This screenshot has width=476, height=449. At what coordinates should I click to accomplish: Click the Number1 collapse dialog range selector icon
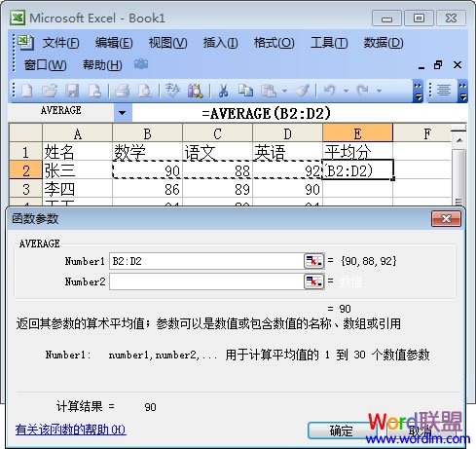pyautogui.click(x=313, y=261)
